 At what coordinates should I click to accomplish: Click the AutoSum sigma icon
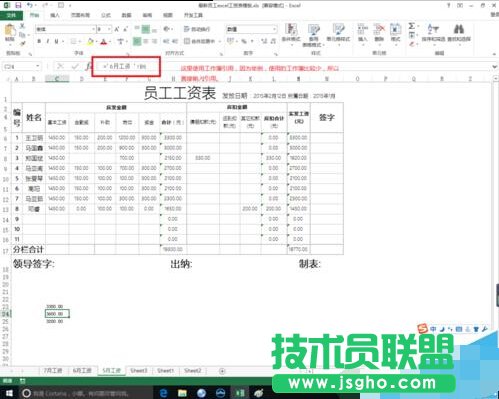[412, 26]
